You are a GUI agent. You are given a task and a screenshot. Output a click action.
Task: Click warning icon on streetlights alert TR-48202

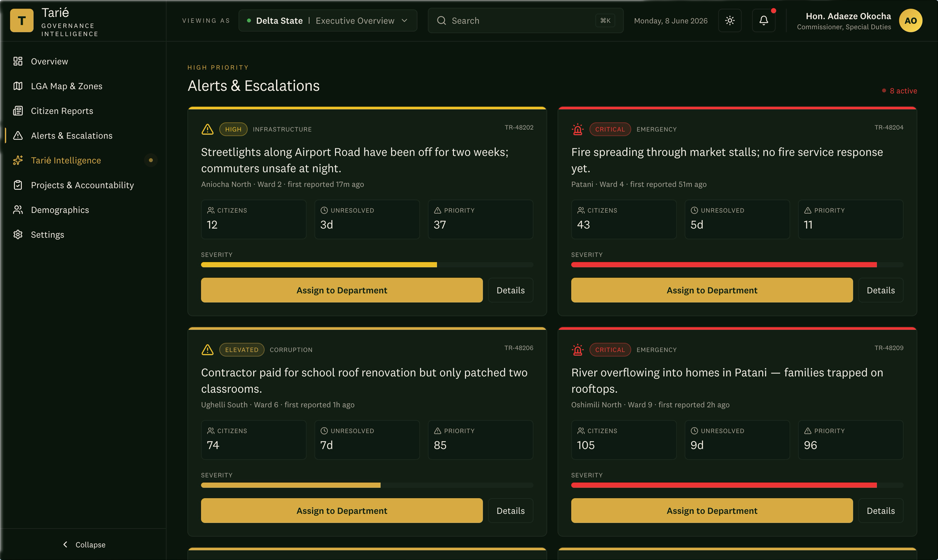click(207, 129)
